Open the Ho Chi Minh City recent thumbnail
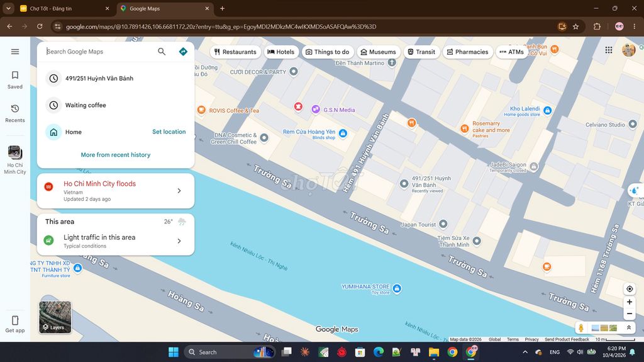This screenshot has height=362, width=644. pyautogui.click(x=15, y=152)
